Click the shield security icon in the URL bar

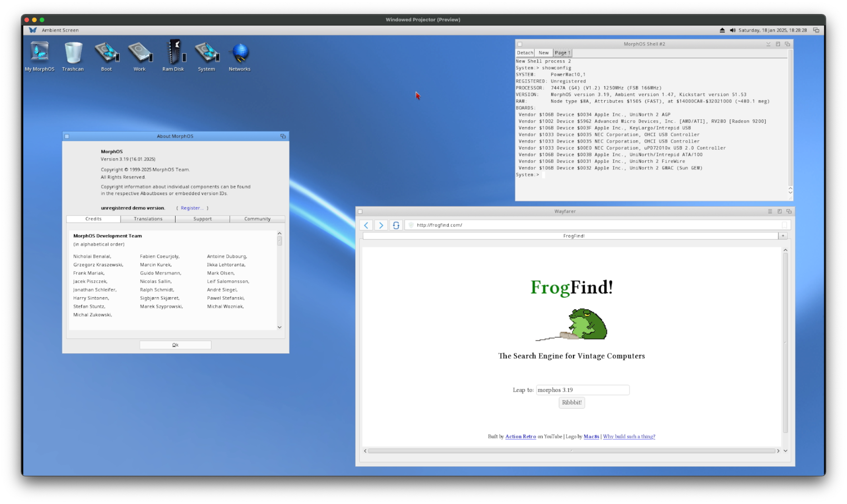(x=411, y=225)
